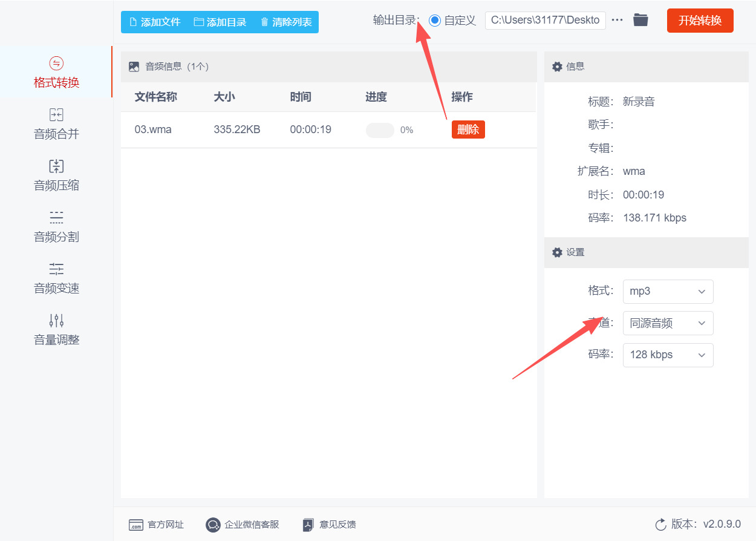This screenshot has width=756, height=541.
Task: Click the 音频变速 speed sliders icon
Action: pyautogui.click(x=56, y=269)
